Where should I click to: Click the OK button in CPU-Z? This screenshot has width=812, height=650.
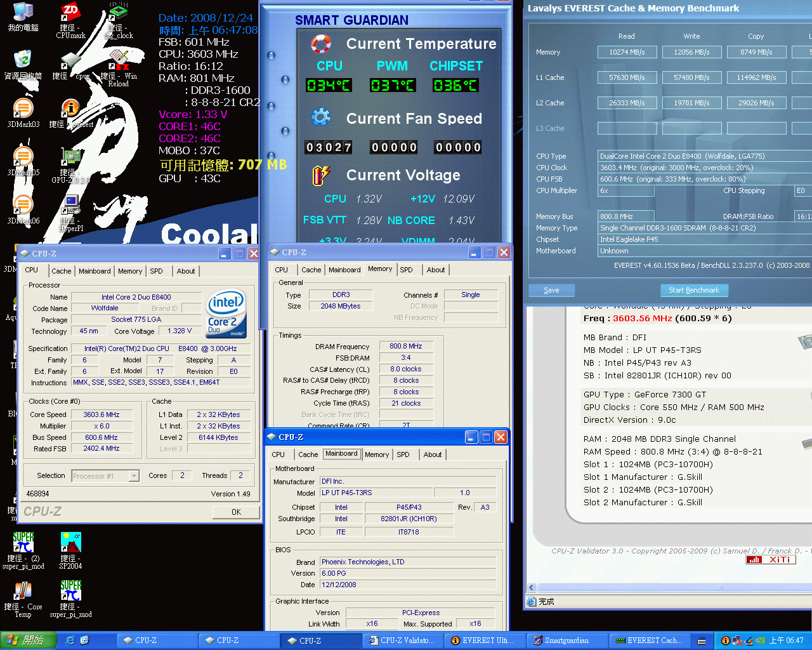tap(236, 512)
